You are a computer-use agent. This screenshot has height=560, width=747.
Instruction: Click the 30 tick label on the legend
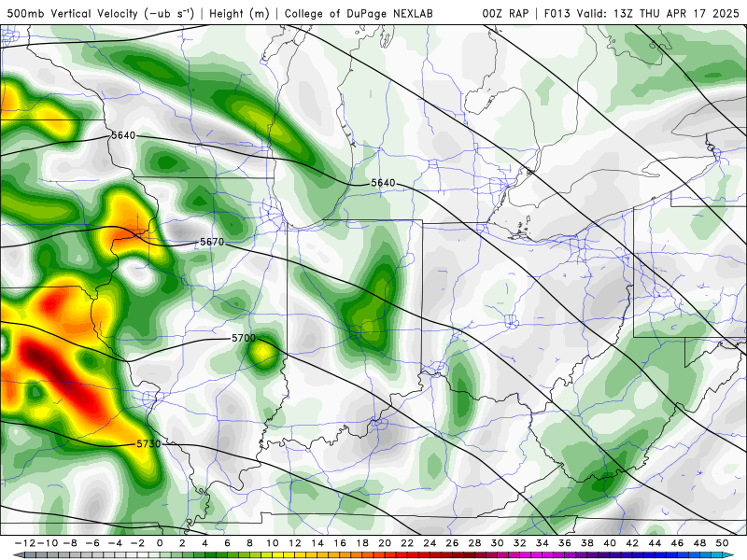click(498, 543)
